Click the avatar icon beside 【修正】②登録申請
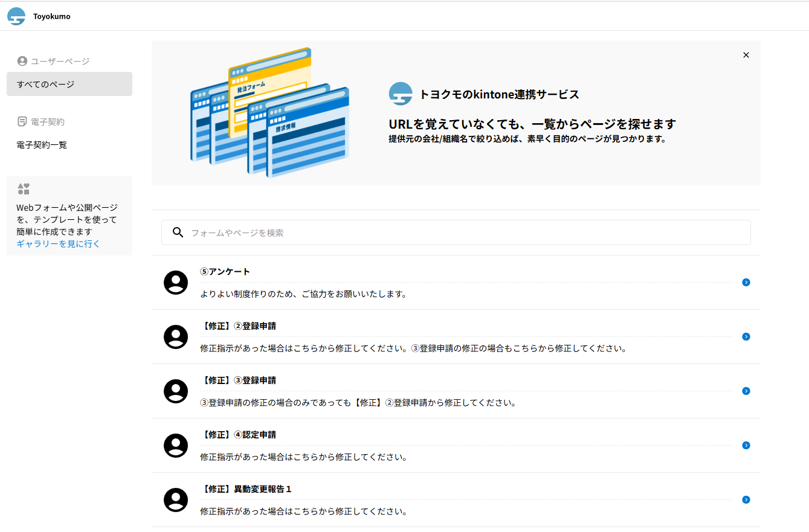Viewport: 809px width, 532px height. [x=176, y=337]
